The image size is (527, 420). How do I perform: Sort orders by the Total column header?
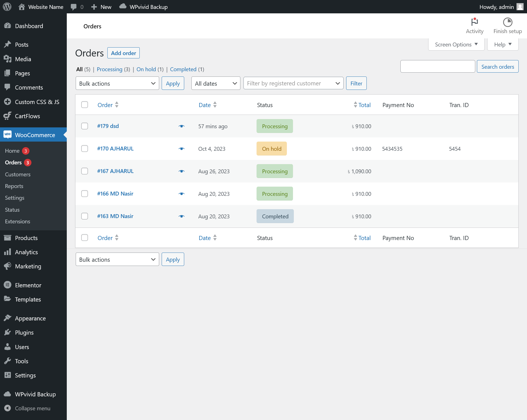pyautogui.click(x=364, y=105)
